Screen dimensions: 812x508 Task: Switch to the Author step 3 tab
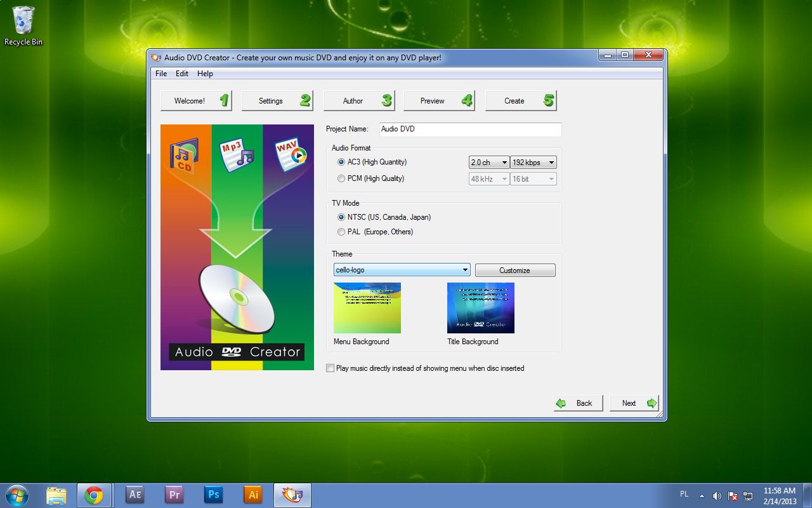coord(359,100)
